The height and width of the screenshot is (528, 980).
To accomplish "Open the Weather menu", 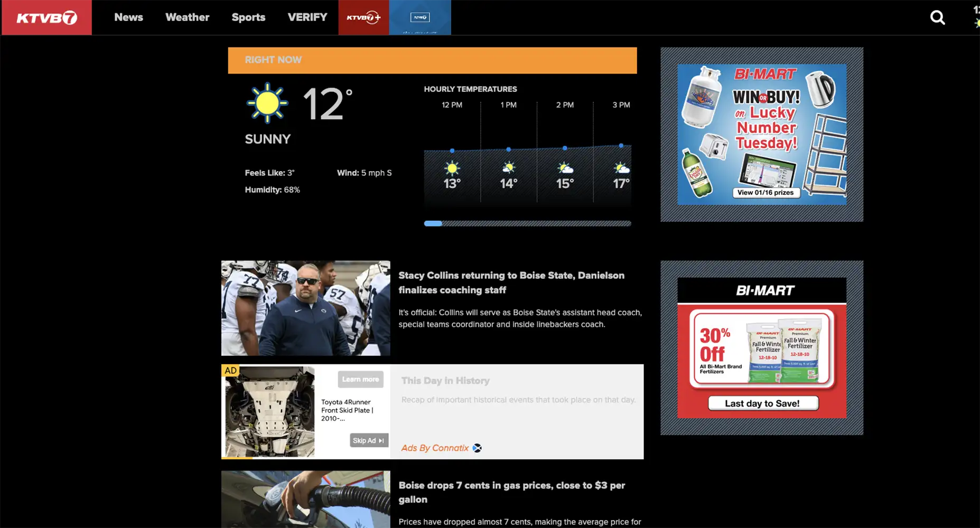I will click(x=188, y=17).
